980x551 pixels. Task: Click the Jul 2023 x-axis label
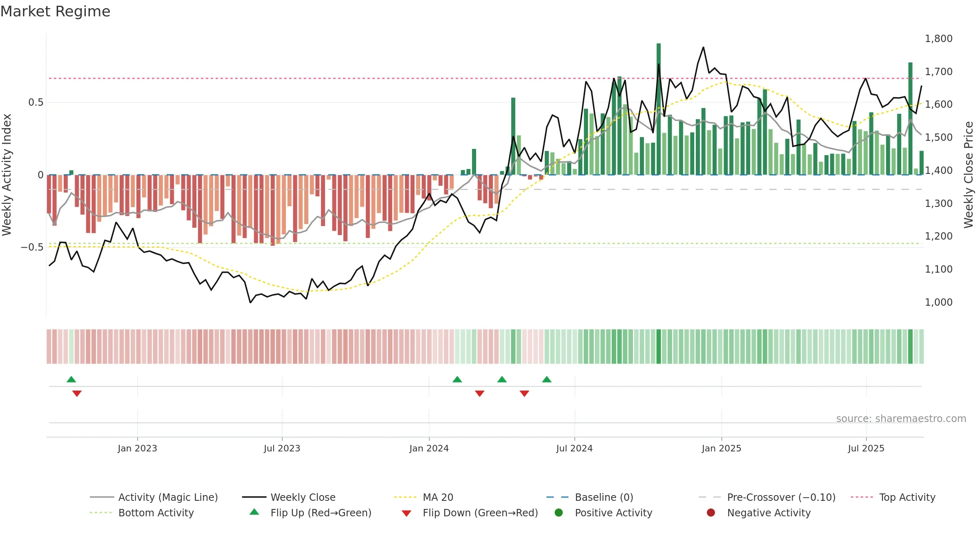282,448
